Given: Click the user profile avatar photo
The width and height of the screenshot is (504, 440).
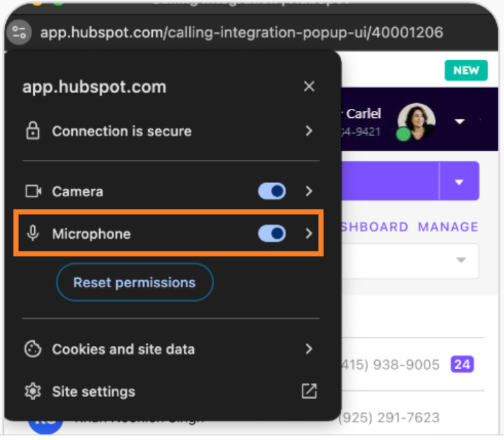Looking at the screenshot, I should click(x=417, y=121).
